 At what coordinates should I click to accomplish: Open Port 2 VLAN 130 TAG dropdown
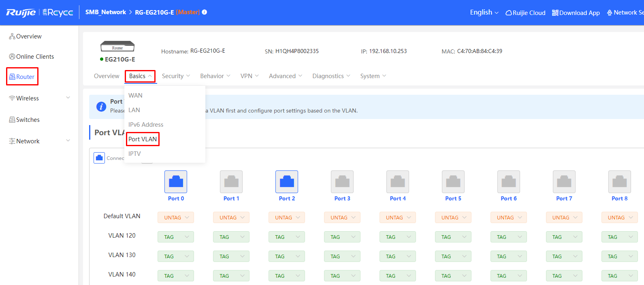click(x=287, y=256)
